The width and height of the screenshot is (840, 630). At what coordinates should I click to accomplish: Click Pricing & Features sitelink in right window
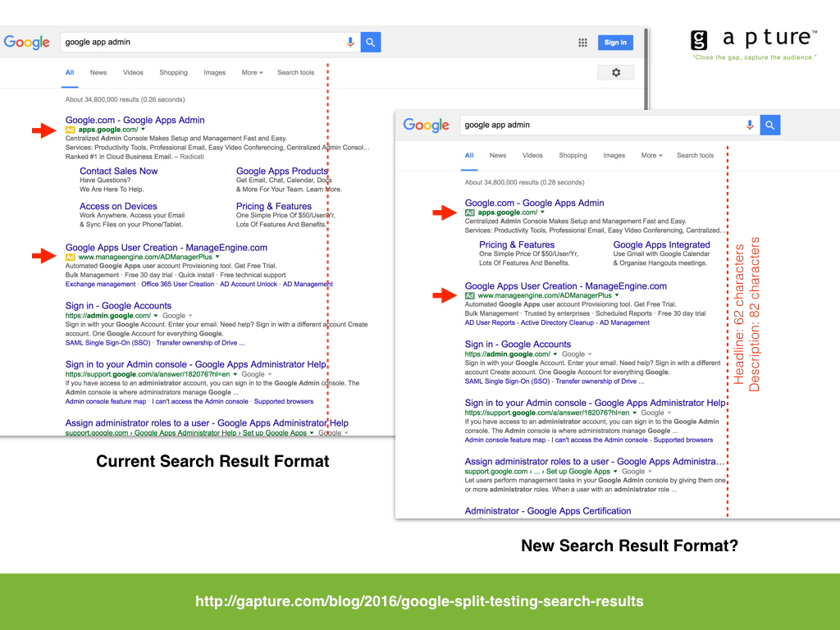pyautogui.click(x=517, y=244)
